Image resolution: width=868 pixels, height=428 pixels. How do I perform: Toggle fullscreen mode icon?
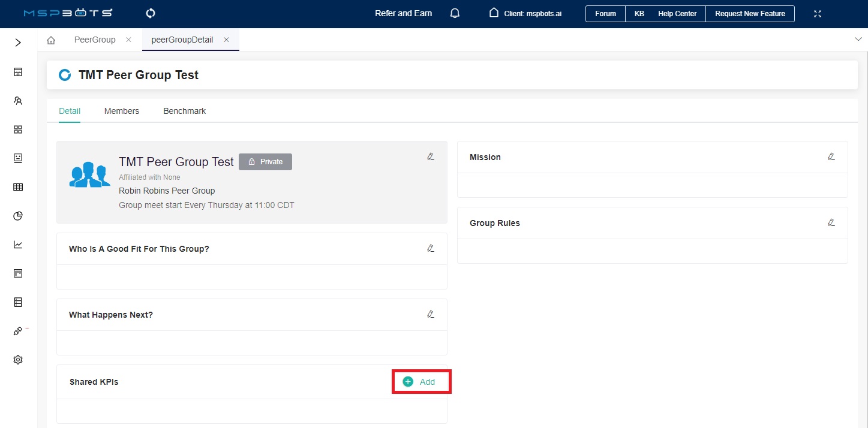(818, 14)
